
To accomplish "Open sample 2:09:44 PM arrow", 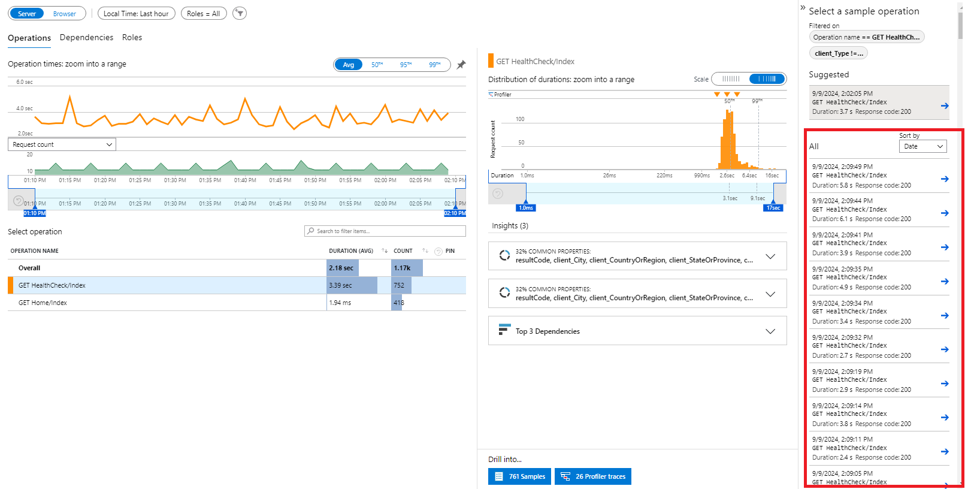I will 945,213.
